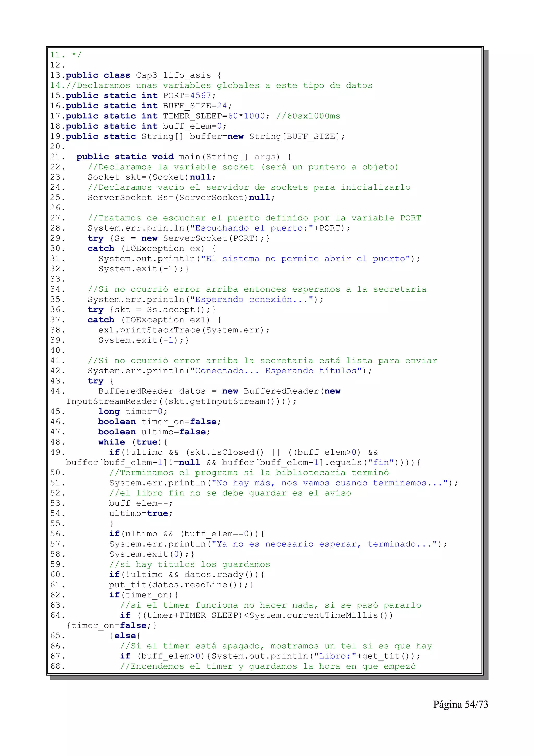Click the string "Esperando conexión..."
This screenshot has width=534, height=756.
click(x=252, y=300)
